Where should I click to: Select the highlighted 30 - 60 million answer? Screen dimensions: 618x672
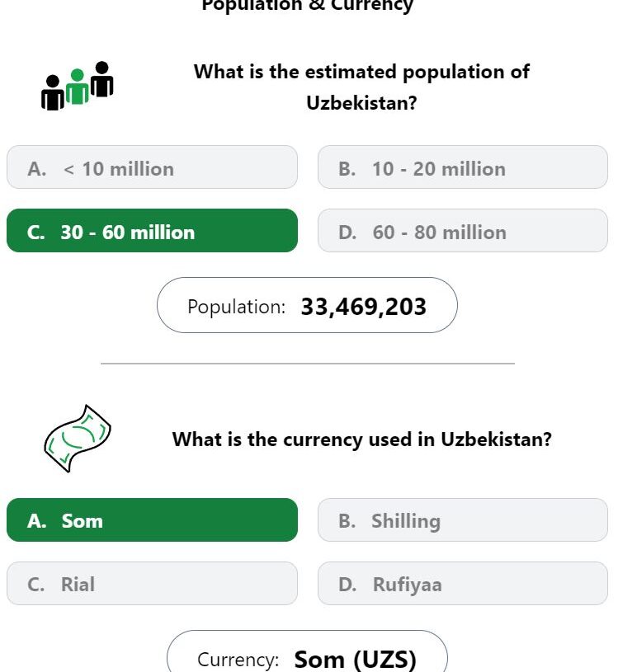153,231
